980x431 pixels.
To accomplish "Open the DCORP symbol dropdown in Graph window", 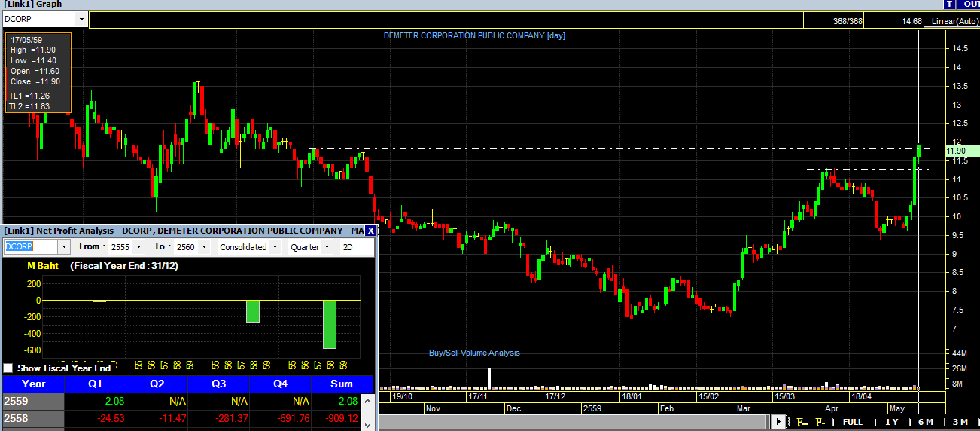I will [x=81, y=20].
